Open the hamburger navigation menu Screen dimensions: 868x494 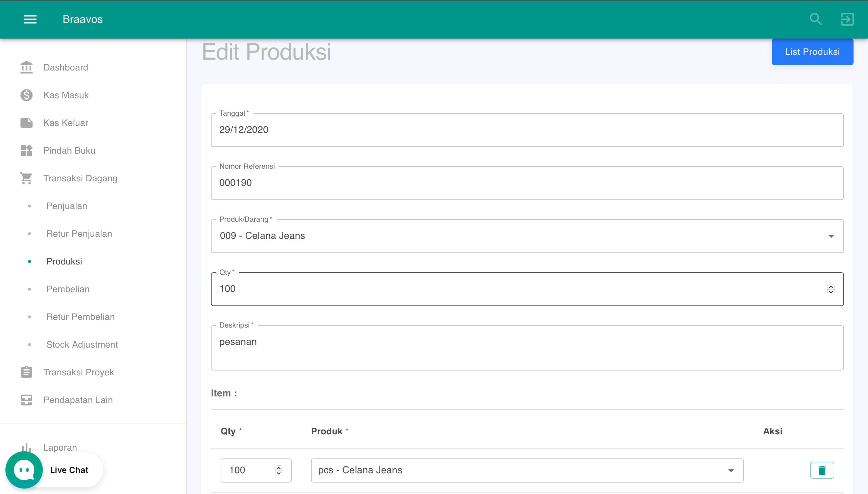[30, 19]
